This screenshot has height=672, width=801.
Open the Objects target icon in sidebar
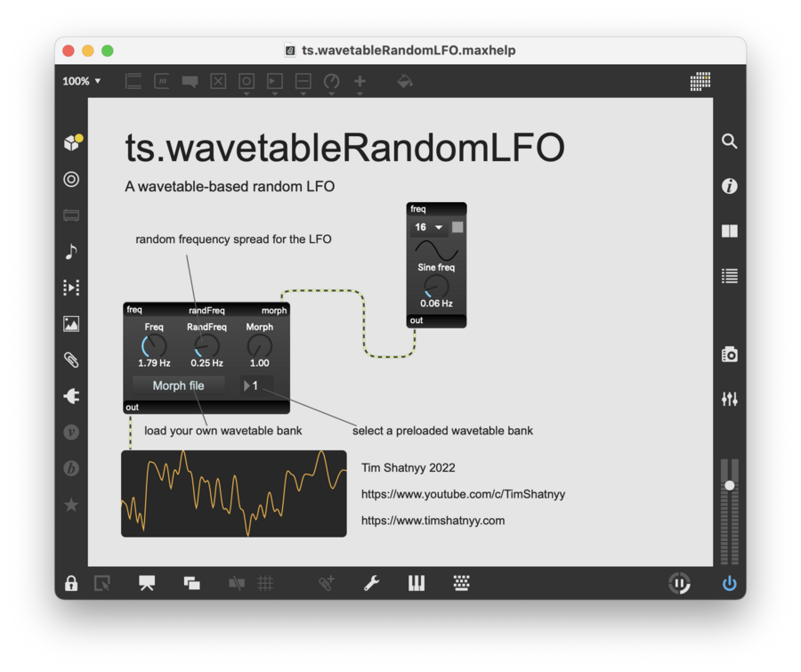click(71, 180)
